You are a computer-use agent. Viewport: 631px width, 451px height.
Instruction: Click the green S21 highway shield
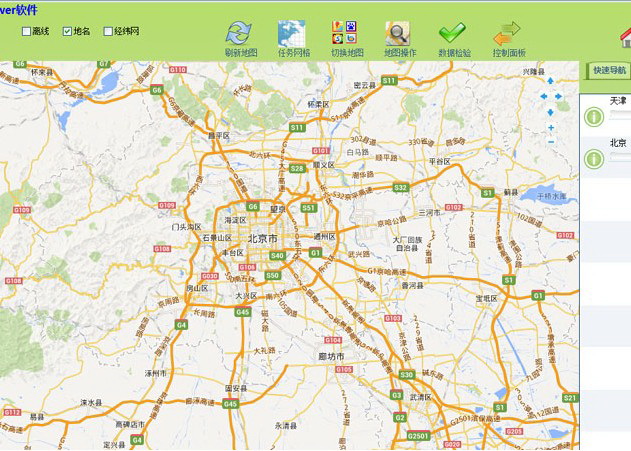point(571,398)
